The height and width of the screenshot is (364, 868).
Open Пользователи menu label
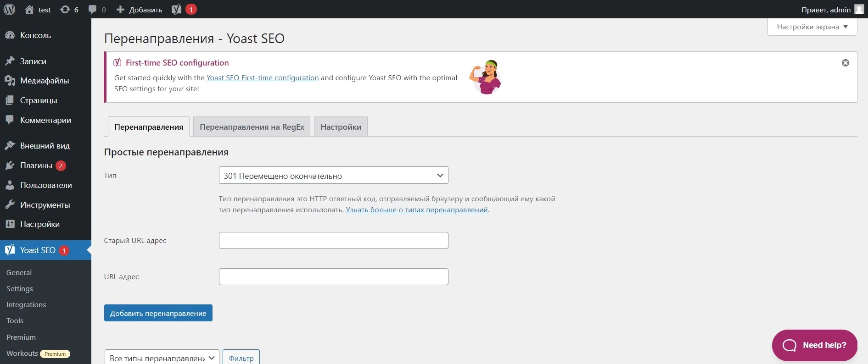(x=46, y=185)
